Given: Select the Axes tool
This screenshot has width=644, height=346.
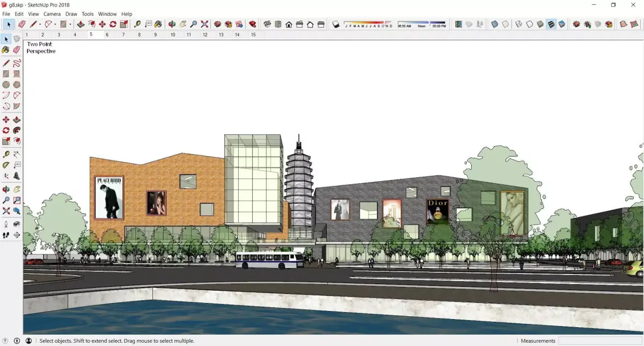Looking at the screenshot, I should 6,176.
